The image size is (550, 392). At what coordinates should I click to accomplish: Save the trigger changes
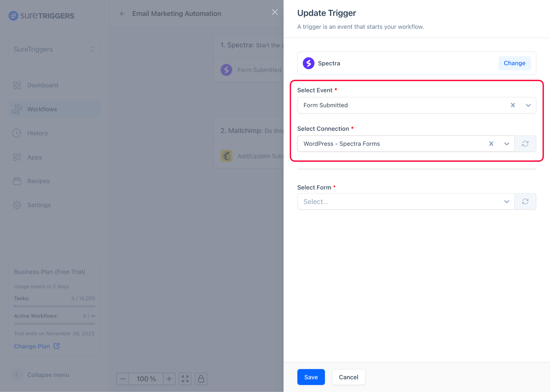(x=311, y=377)
